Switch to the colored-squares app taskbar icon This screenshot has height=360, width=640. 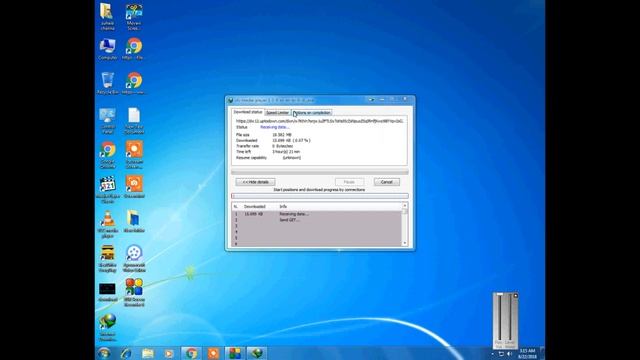click(x=235, y=353)
